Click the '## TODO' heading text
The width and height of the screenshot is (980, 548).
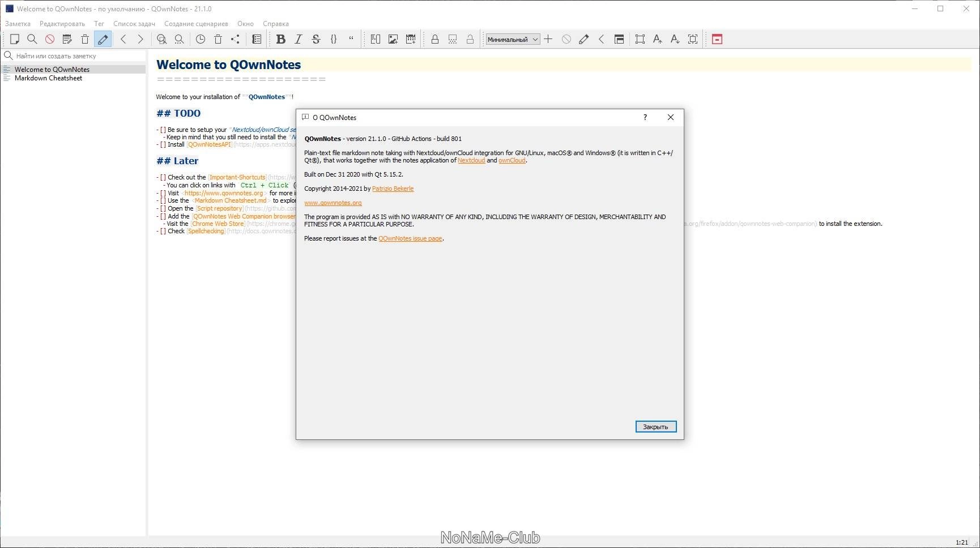[x=178, y=113]
